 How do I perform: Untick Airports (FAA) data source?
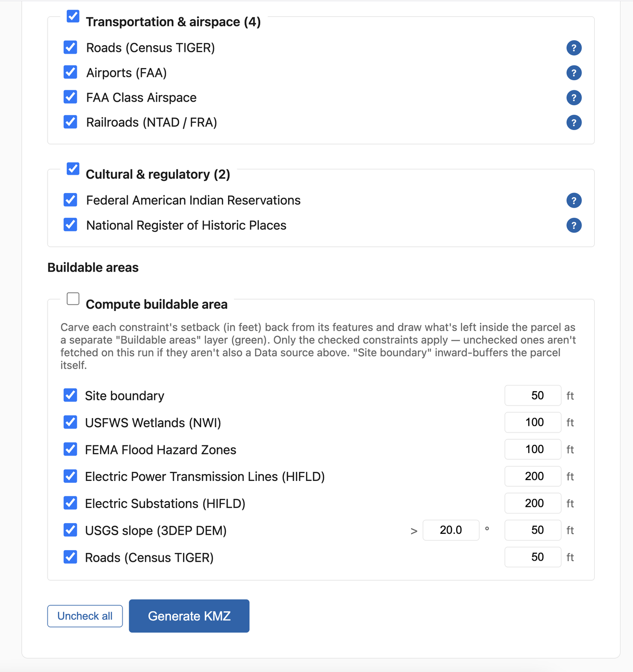click(71, 72)
